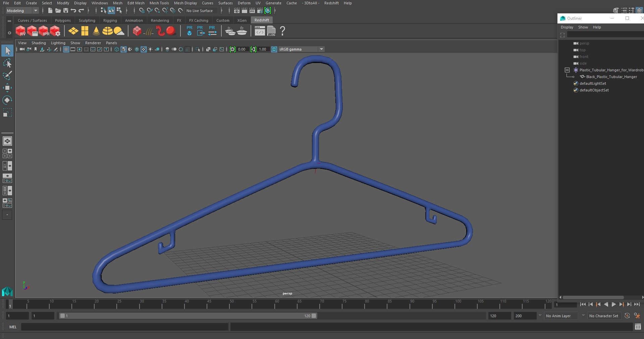Image resolution: width=644 pixels, height=339 pixels.
Task: Open sRGB gamma view transform dropdown
Action: tap(301, 49)
